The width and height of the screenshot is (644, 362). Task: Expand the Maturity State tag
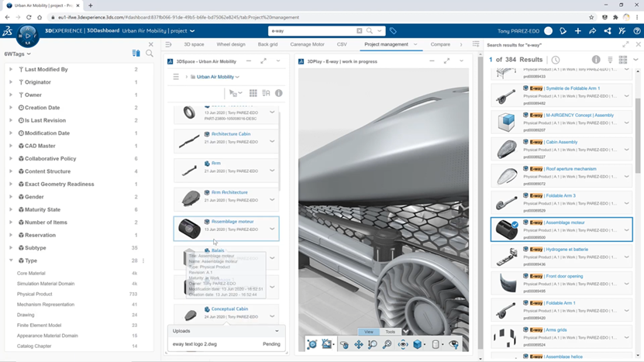(11, 209)
